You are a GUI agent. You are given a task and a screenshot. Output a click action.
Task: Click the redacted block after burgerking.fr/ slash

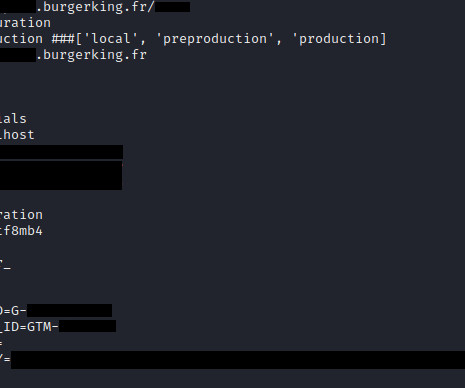(172, 7)
